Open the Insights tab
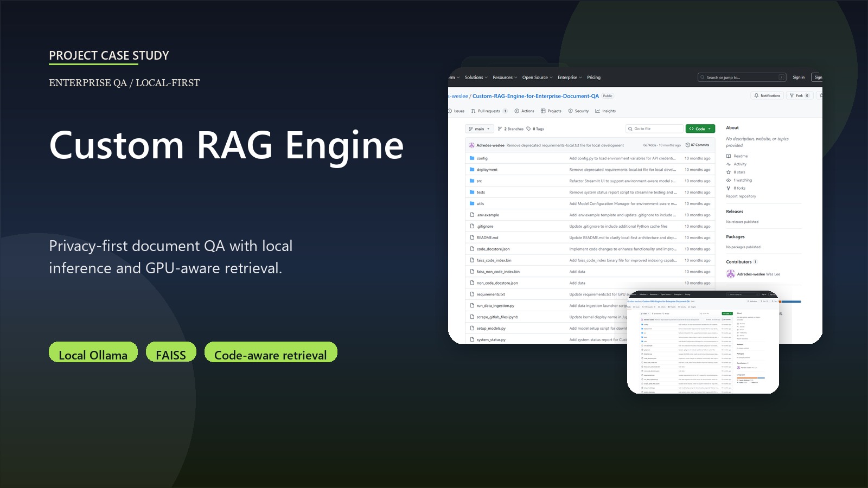Image resolution: width=868 pixels, height=488 pixels. tap(607, 111)
